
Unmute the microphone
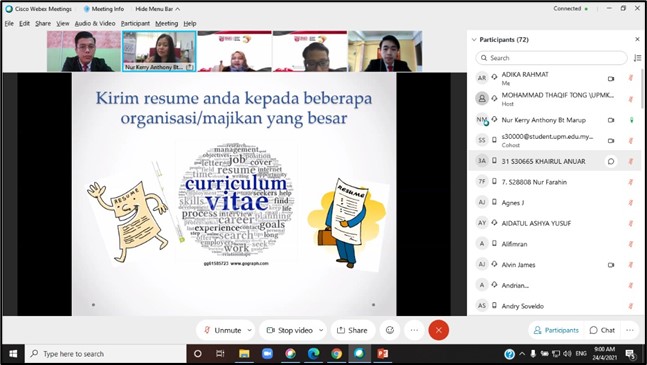pos(222,330)
